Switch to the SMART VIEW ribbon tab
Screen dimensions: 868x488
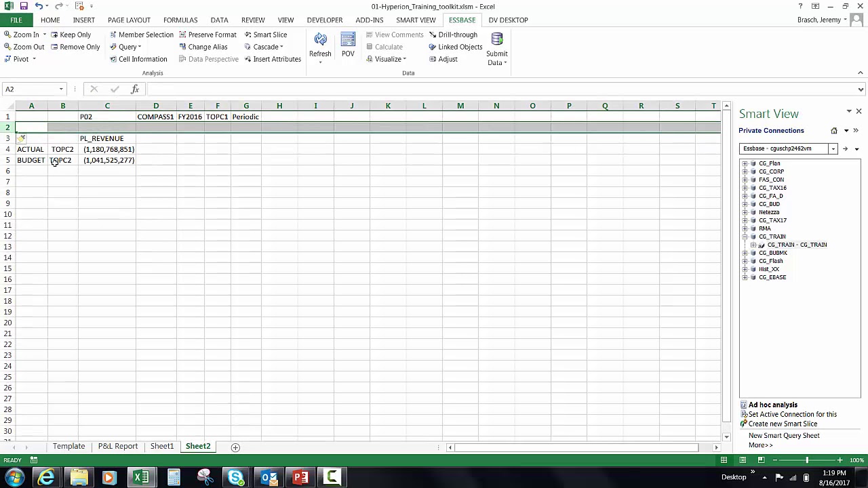click(x=416, y=20)
